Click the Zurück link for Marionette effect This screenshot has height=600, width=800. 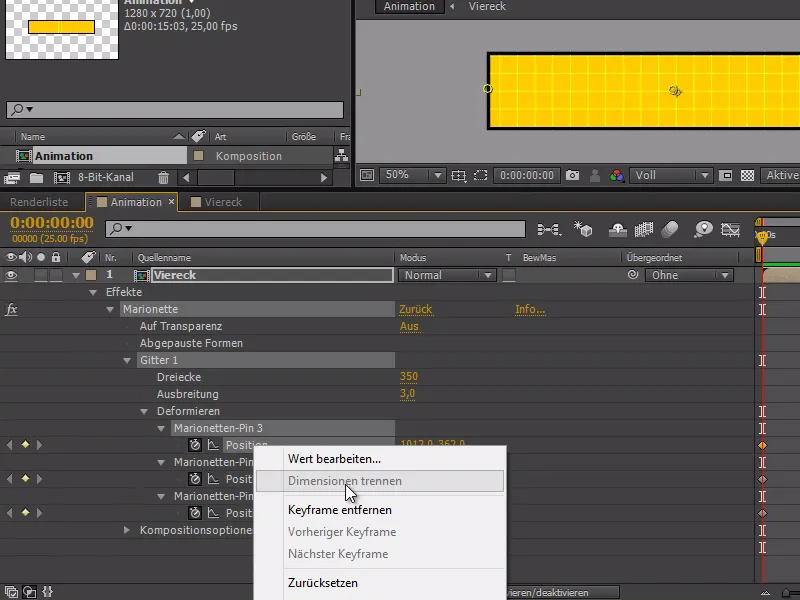[x=415, y=309]
